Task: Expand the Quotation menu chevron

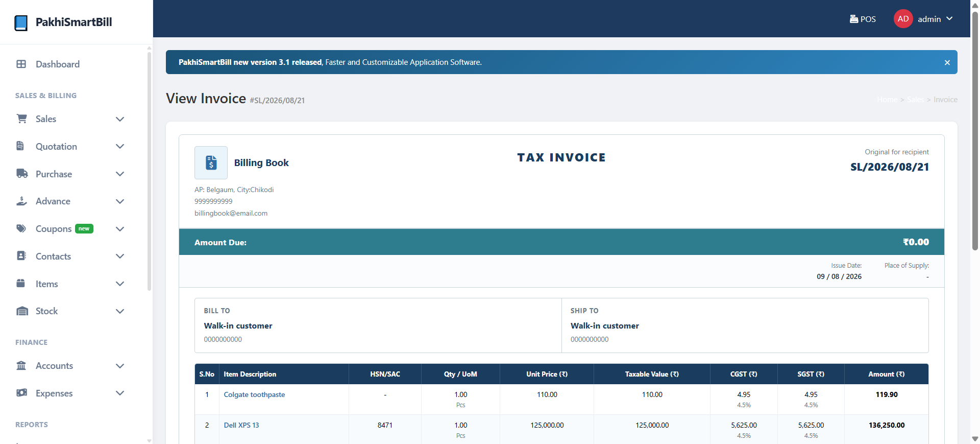Action: [x=120, y=147]
